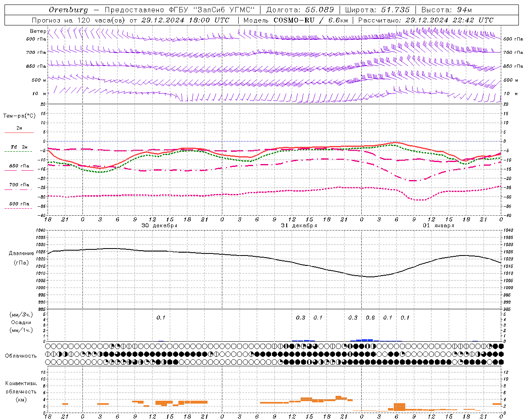Click the (км) convective cloud unit label
The height and width of the screenshot is (420, 525).
point(21,399)
